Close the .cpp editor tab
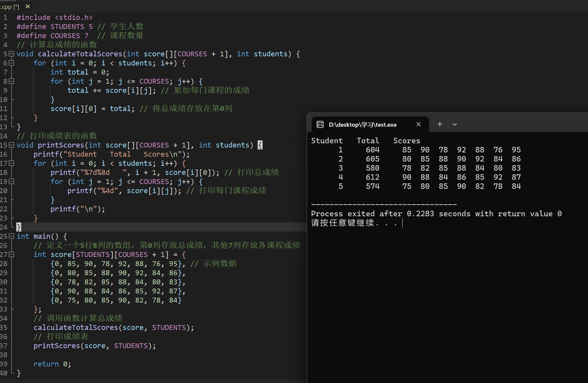This screenshot has height=383, width=588. point(28,6)
